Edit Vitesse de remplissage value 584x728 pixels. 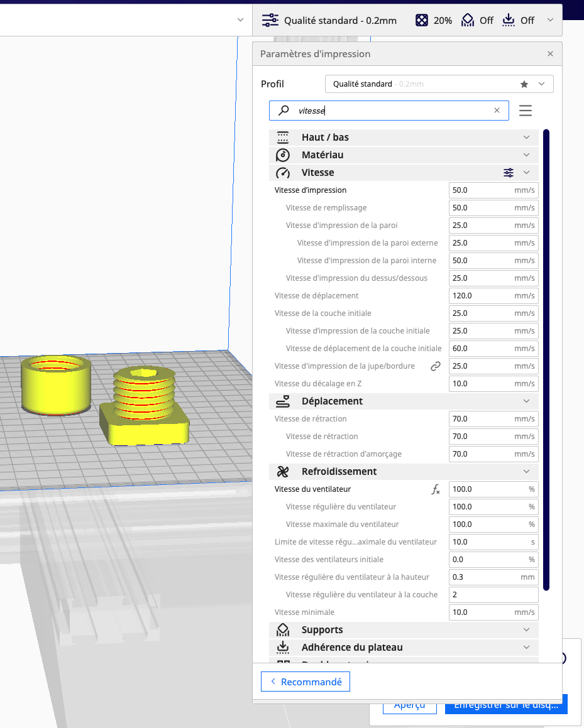[x=493, y=208]
